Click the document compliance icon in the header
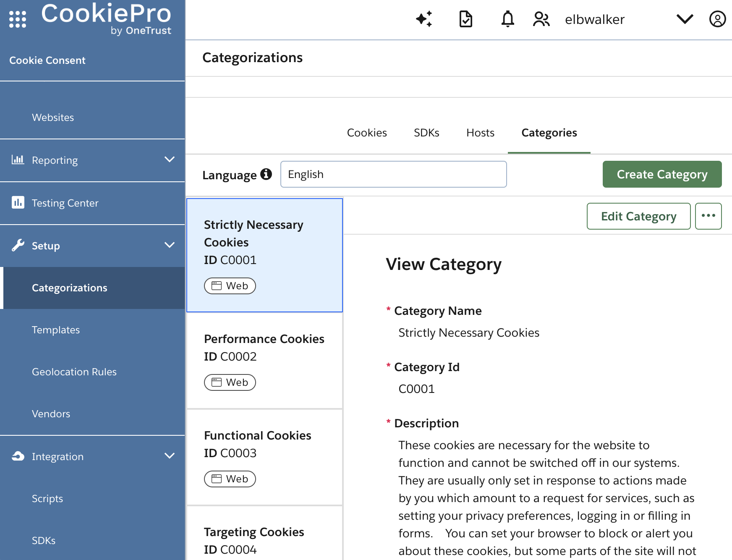The width and height of the screenshot is (732, 560). point(465,19)
